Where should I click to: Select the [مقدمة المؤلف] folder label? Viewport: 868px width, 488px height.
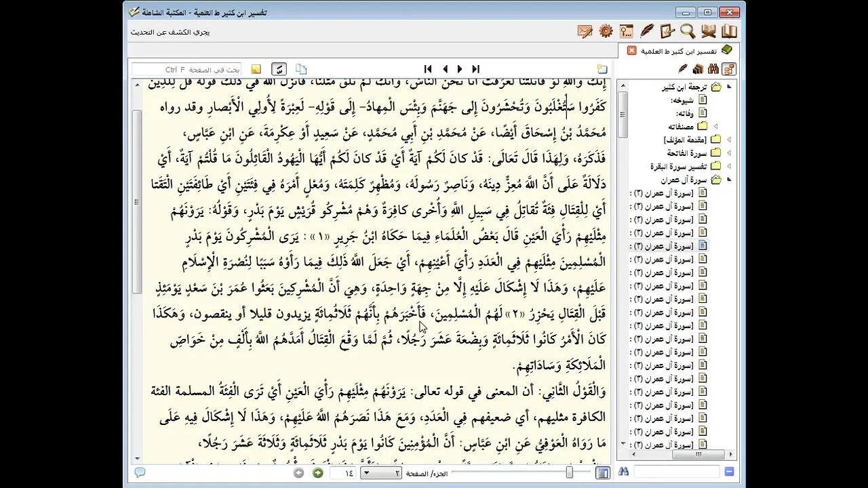(686, 140)
